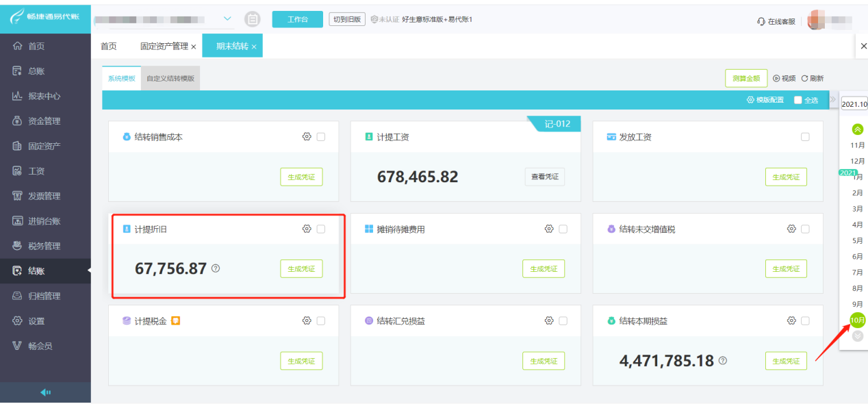This screenshot has width=868, height=404.
Task: Collapse the sidebar using bottom arrow icon
Action: click(45, 392)
